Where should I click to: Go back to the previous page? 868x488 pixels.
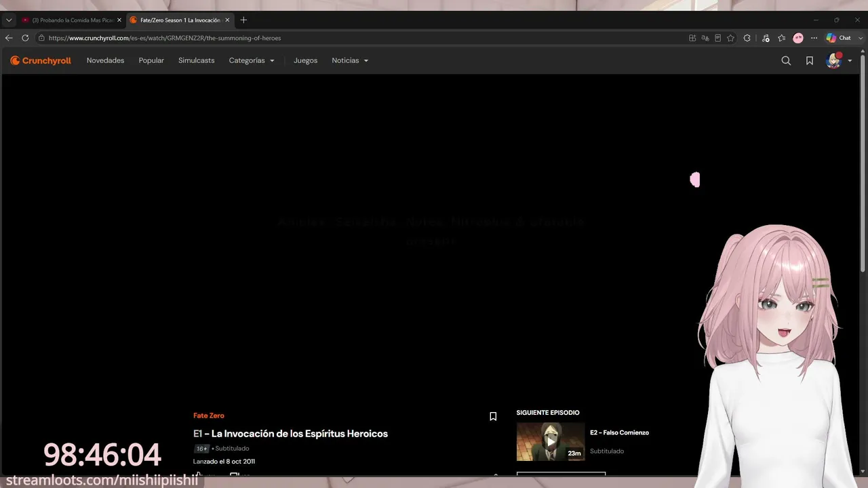(9, 38)
